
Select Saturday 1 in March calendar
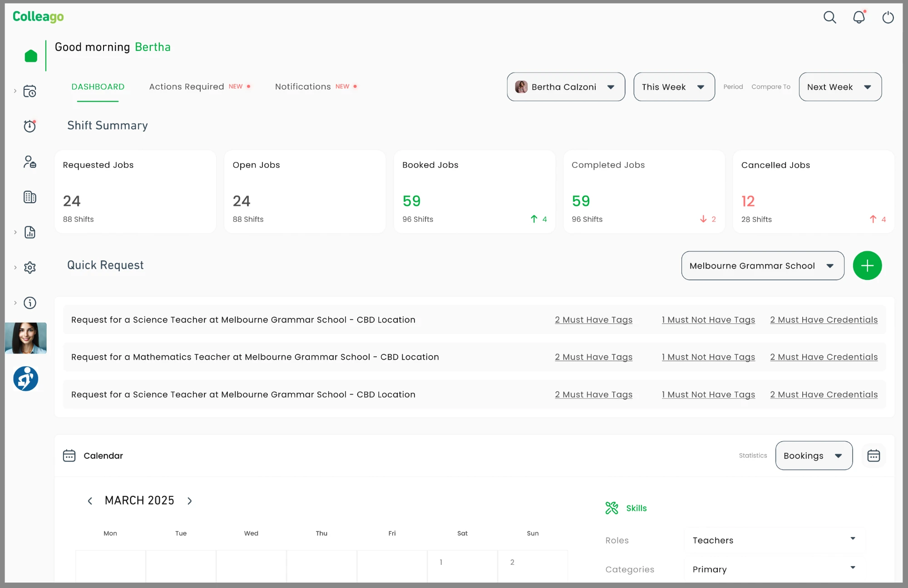coord(462,566)
